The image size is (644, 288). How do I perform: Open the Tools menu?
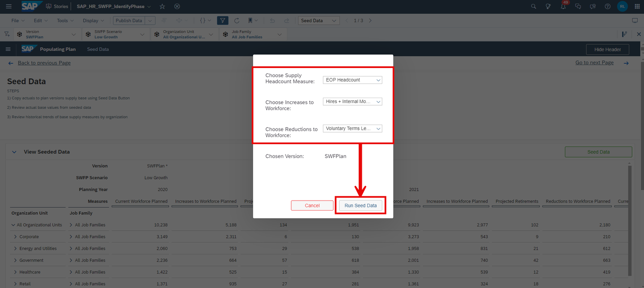[65, 21]
